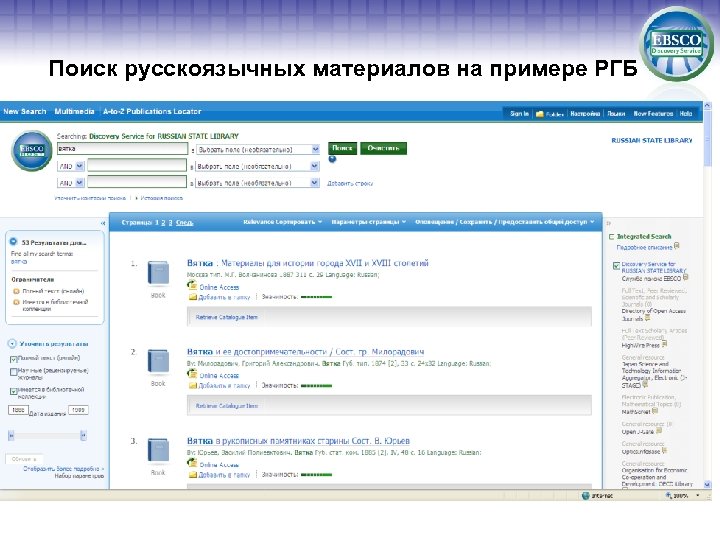Viewport: 720px width, 540px height.
Task: Click the book icon of result 1
Action: 158,273
